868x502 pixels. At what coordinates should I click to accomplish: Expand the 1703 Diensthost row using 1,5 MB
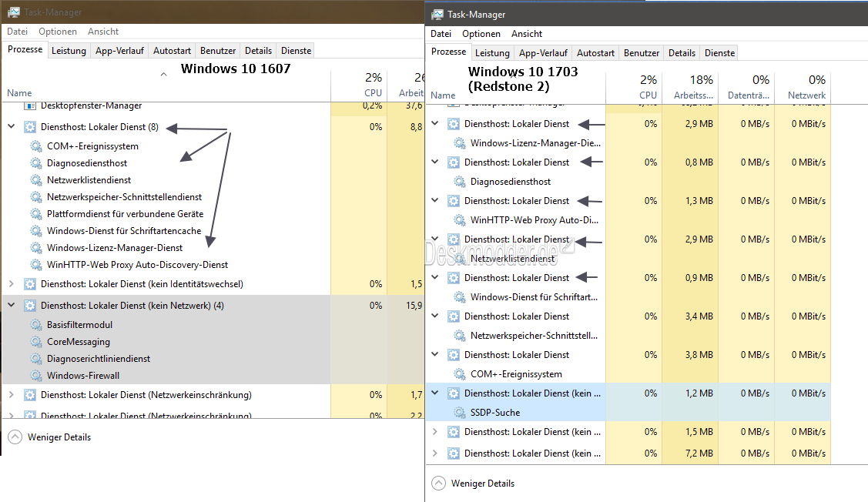pos(435,432)
